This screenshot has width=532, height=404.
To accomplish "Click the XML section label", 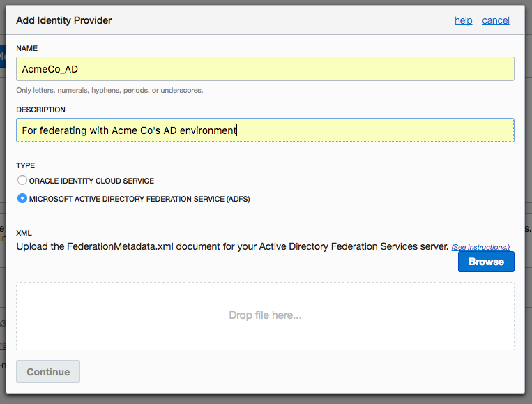I will click(x=24, y=233).
